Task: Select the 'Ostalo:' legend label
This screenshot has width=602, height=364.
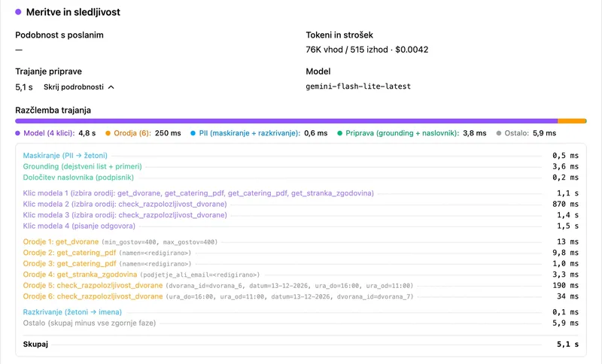Action: [517, 133]
